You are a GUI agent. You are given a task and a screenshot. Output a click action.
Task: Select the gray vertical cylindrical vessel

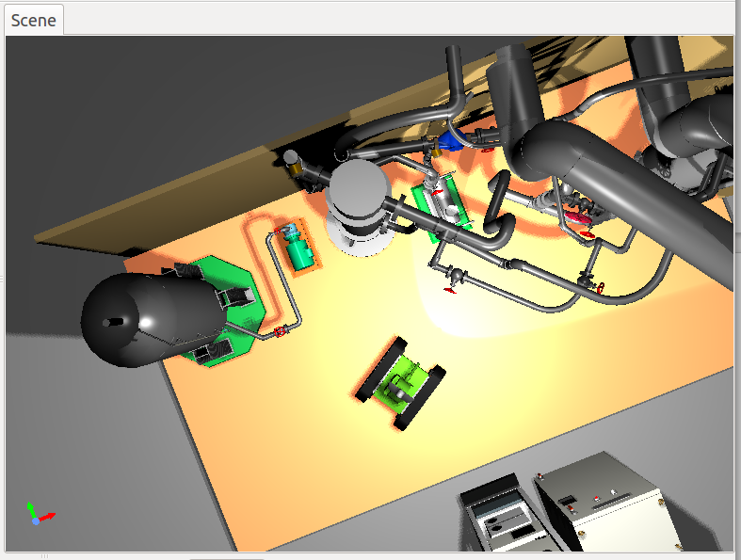coord(358,202)
